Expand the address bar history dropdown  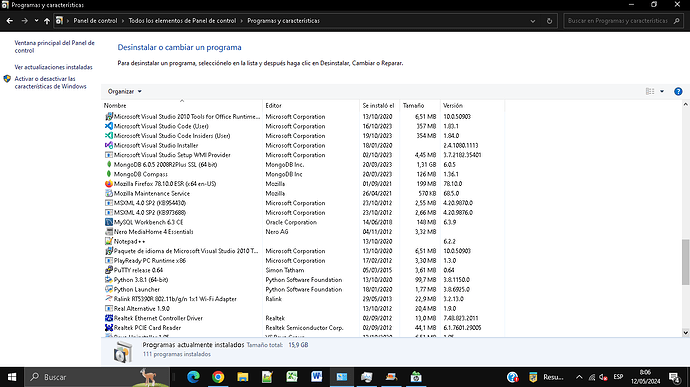pos(533,21)
